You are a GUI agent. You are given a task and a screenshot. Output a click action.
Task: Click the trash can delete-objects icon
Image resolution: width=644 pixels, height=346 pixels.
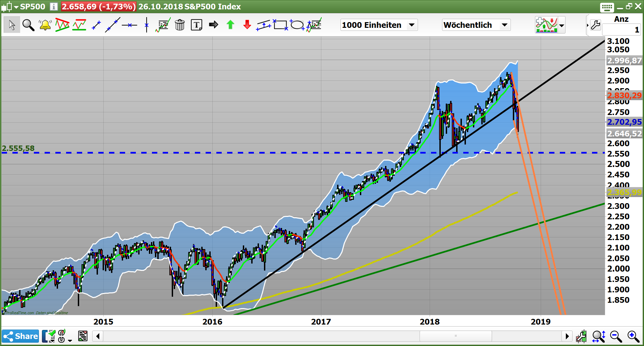pyautogui.click(x=180, y=25)
